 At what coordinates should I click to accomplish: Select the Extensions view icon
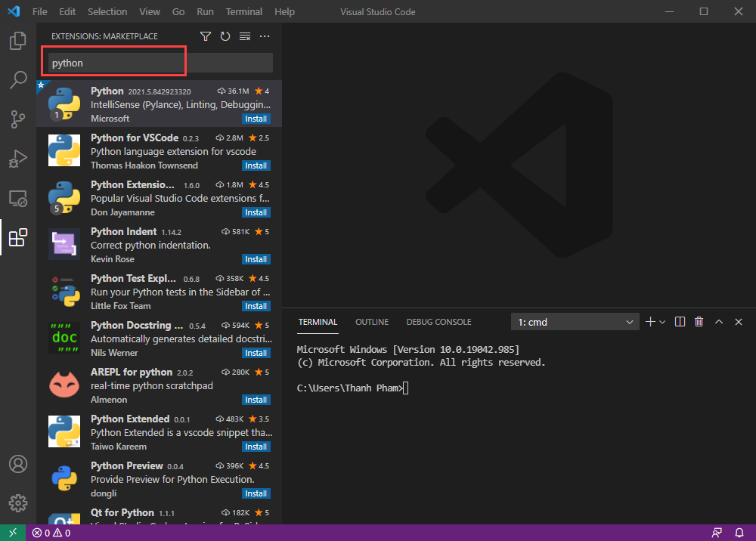point(18,237)
